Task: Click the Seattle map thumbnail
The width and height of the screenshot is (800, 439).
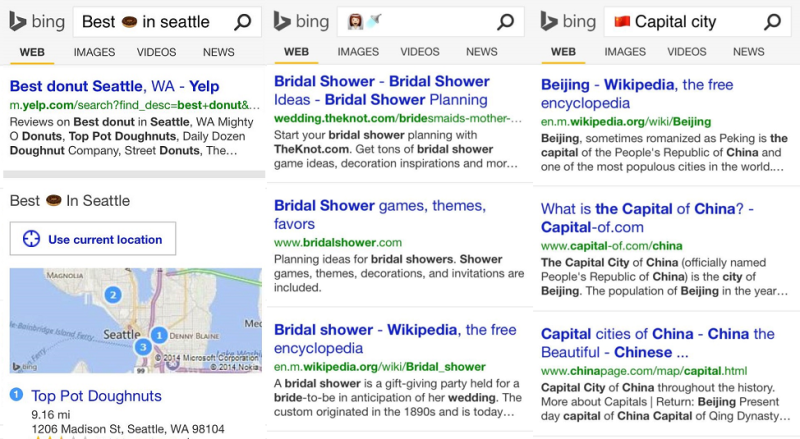Action: point(135,321)
